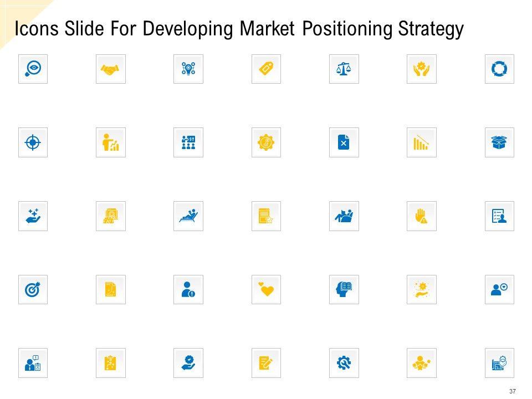Click the blue circular arrows icon
Image resolution: width=532 pixels, height=399 pixels.
pos(499,69)
